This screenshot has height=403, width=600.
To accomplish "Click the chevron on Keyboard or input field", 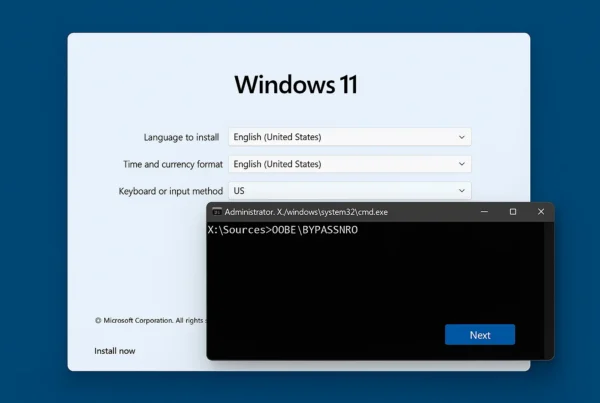I will (x=461, y=190).
